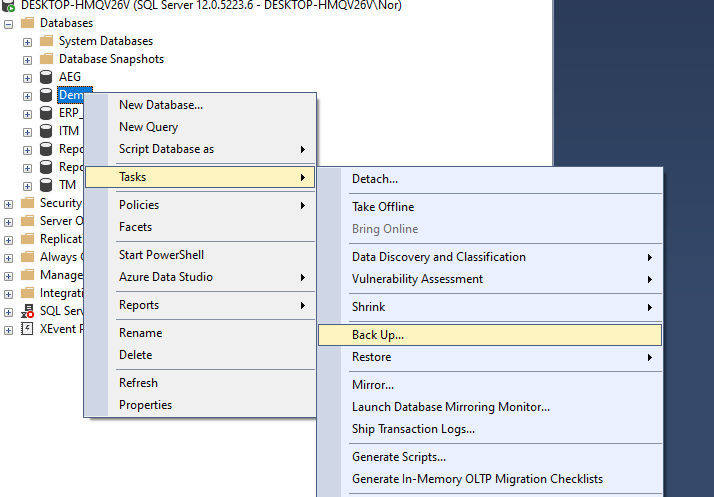The width and height of the screenshot is (714, 497).
Task: Click the Database Snapshots folder icon
Action: pyautogui.click(x=45, y=59)
